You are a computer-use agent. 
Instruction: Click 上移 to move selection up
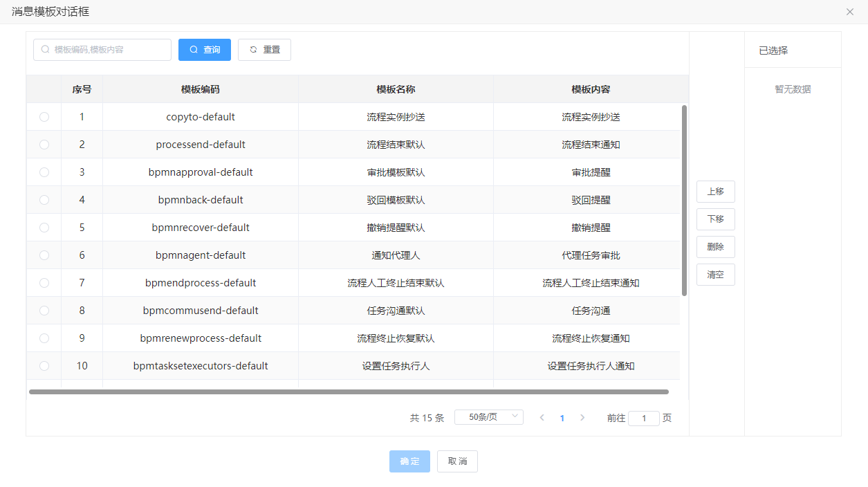coord(715,192)
